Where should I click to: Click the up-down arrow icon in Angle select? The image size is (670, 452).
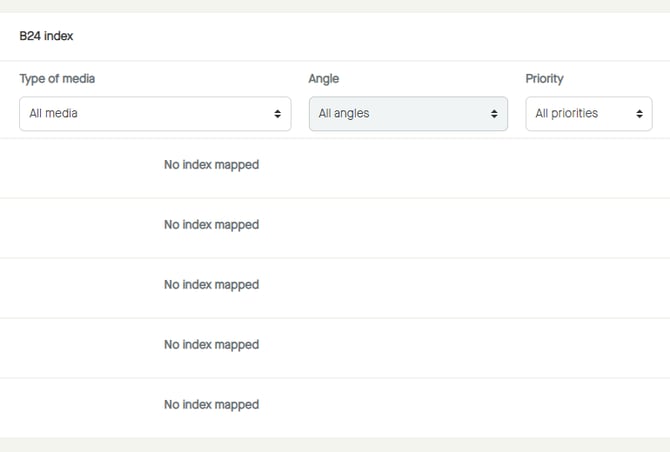pyautogui.click(x=494, y=114)
